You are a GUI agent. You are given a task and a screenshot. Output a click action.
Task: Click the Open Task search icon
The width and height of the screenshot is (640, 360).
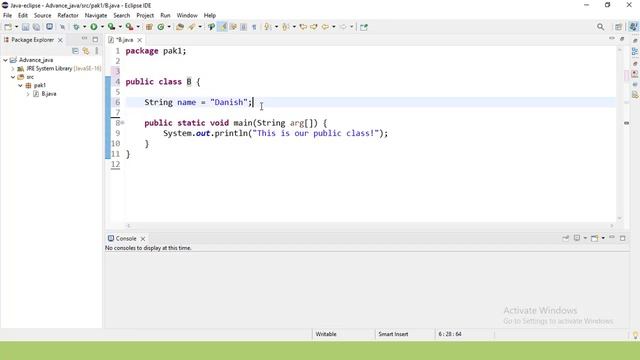point(191,27)
